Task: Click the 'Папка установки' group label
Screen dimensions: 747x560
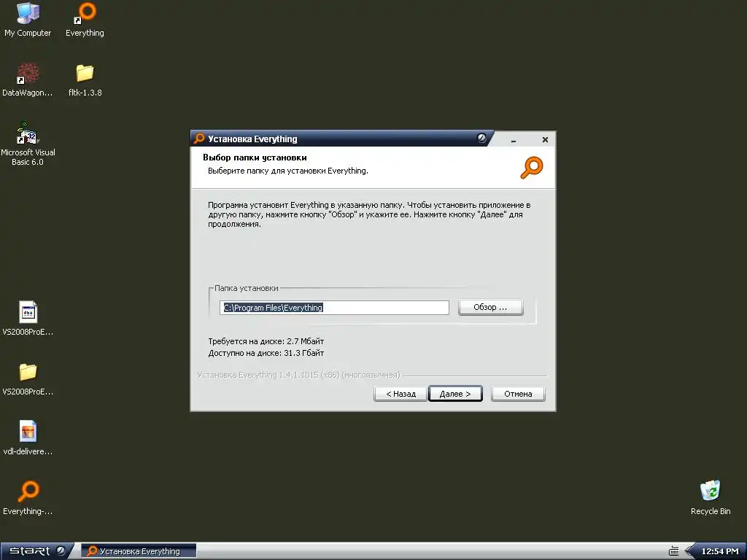Action: [247, 288]
